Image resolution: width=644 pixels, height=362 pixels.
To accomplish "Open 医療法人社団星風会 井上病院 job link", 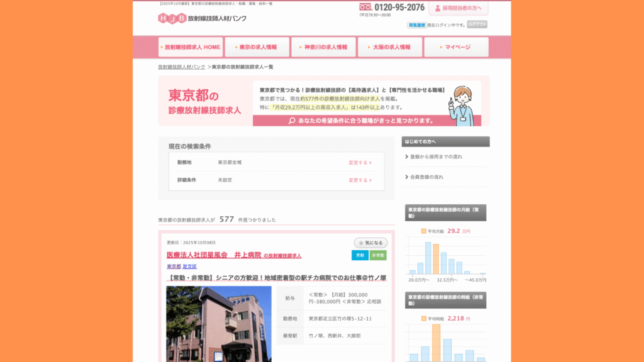I will tap(214, 255).
